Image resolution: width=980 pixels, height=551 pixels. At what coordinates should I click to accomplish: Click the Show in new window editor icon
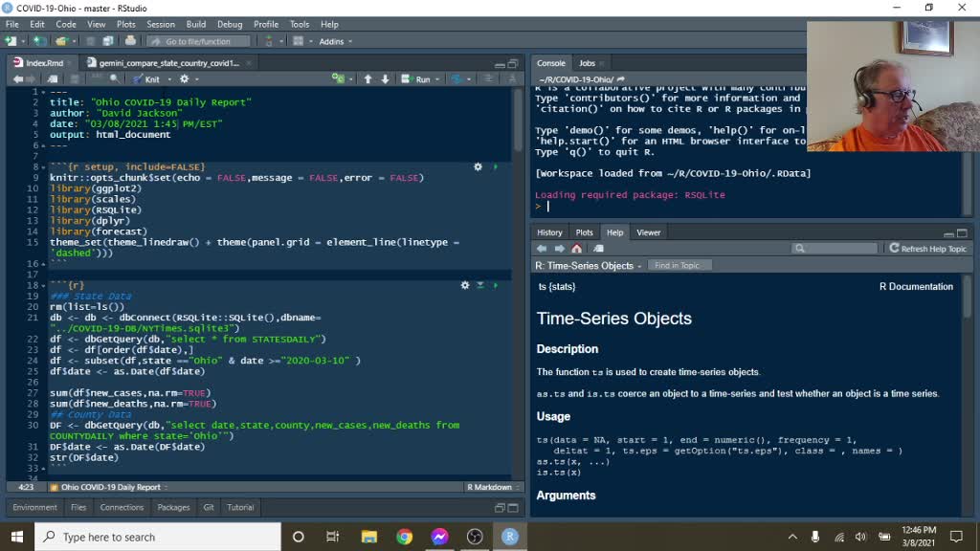click(53, 79)
